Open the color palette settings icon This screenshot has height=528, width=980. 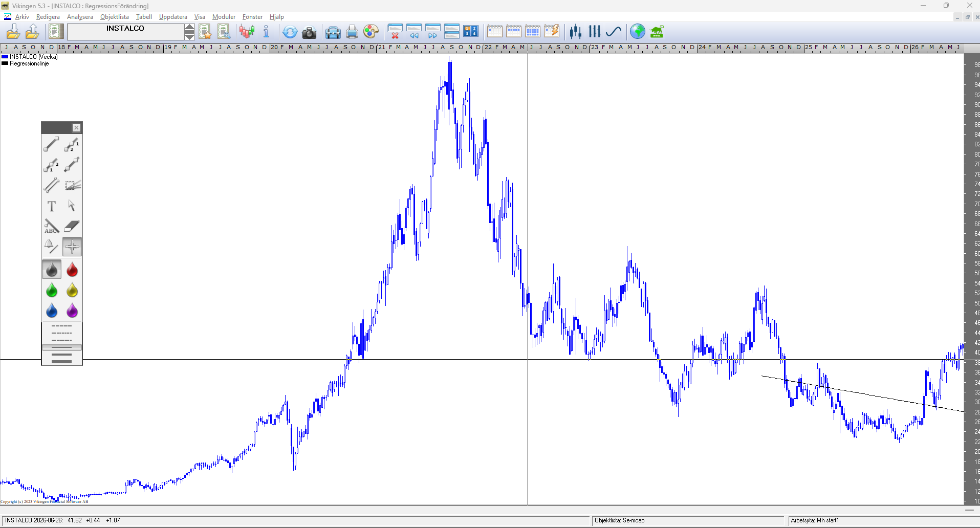click(x=371, y=32)
